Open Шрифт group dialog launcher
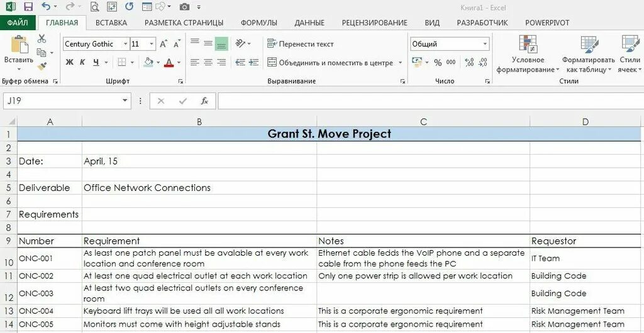 coord(180,81)
